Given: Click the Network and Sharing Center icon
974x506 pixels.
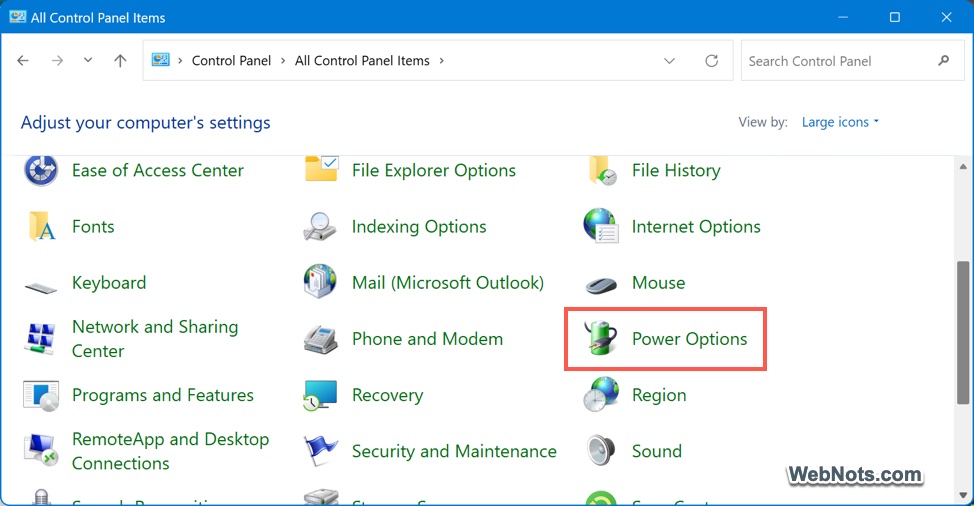Looking at the screenshot, I should [x=41, y=338].
